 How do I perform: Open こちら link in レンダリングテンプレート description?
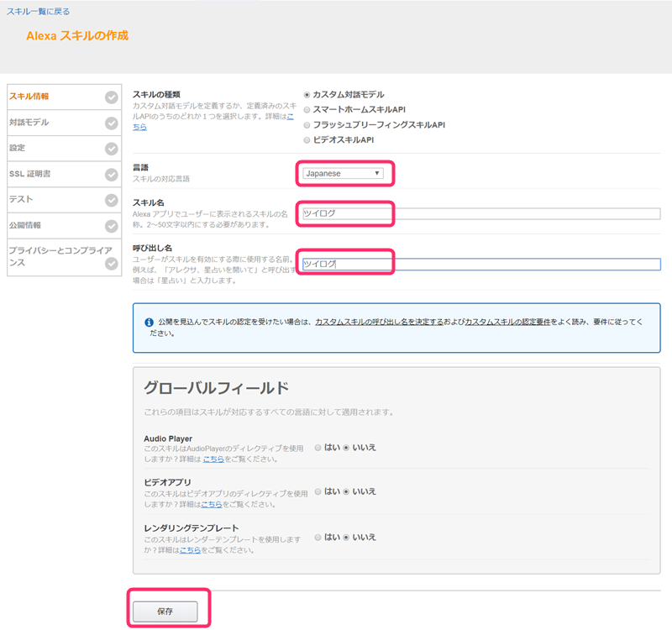190,550
